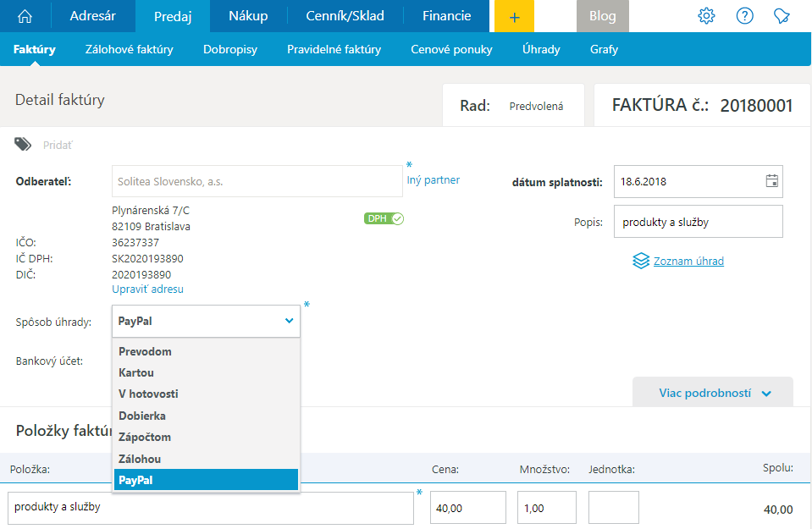Click the Upraviť adresu link
Viewport: 812px width, 529px height.
[147, 289]
